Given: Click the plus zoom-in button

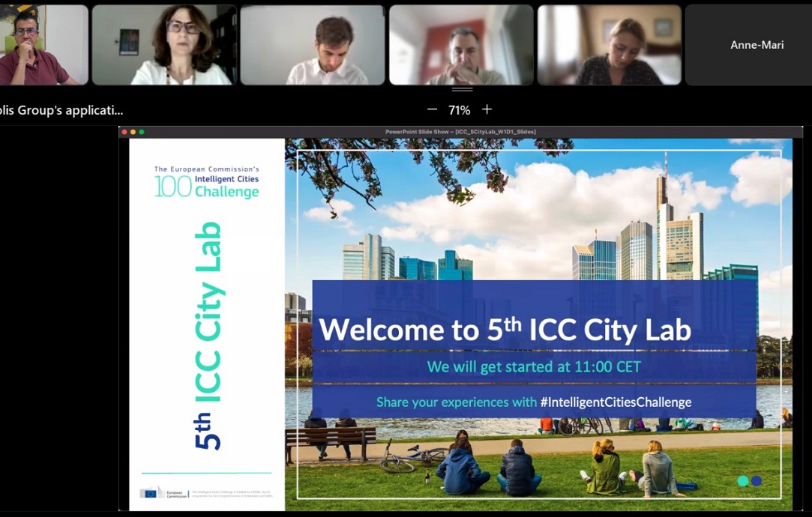Looking at the screenshot, I should pyautogui.click(x=487, y=109).
